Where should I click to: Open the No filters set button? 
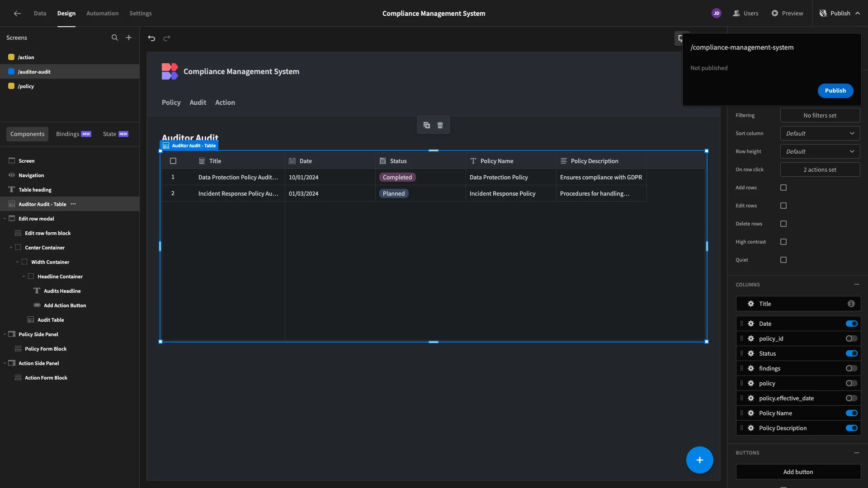820,116
